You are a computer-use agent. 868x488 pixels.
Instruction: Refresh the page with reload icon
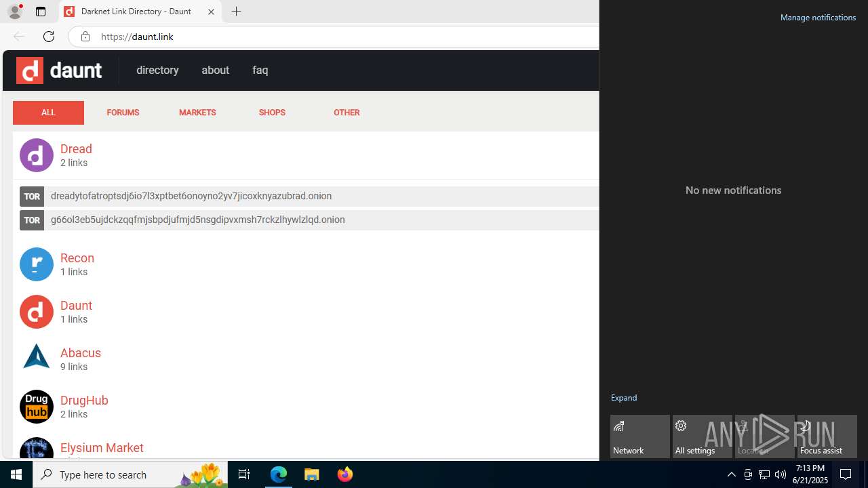tap(49, 37)
